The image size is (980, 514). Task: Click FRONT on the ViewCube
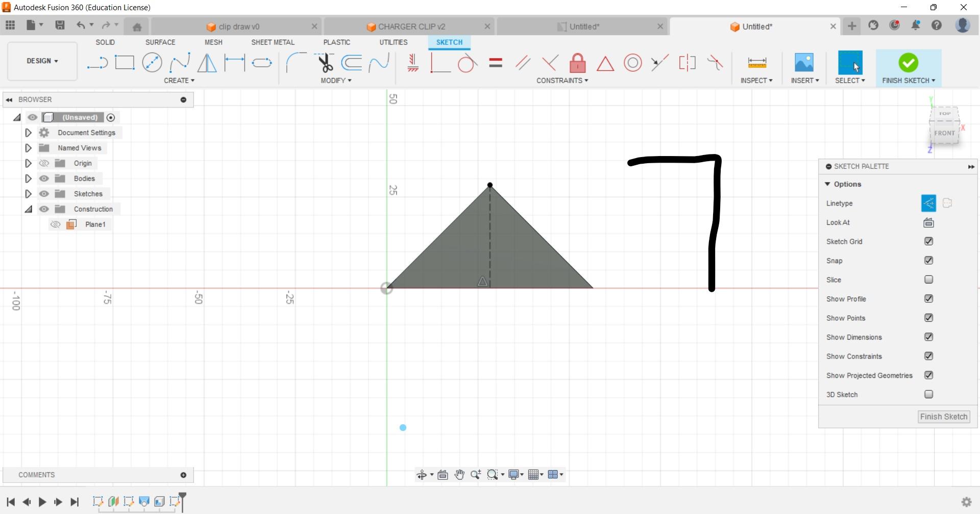pos(944,133)
